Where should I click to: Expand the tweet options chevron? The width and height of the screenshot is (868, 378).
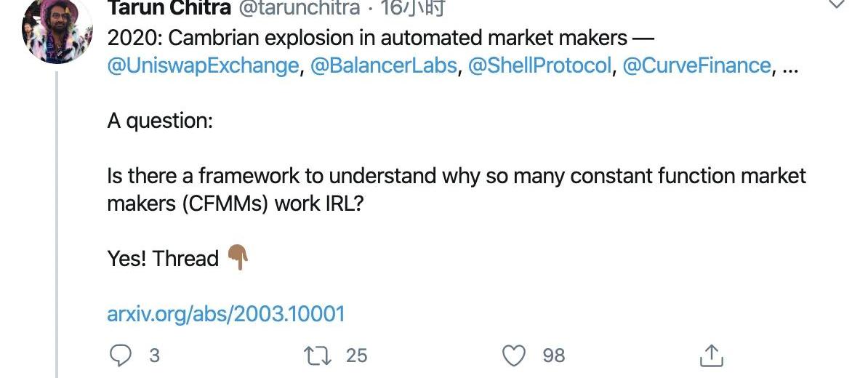click(836, 4)
